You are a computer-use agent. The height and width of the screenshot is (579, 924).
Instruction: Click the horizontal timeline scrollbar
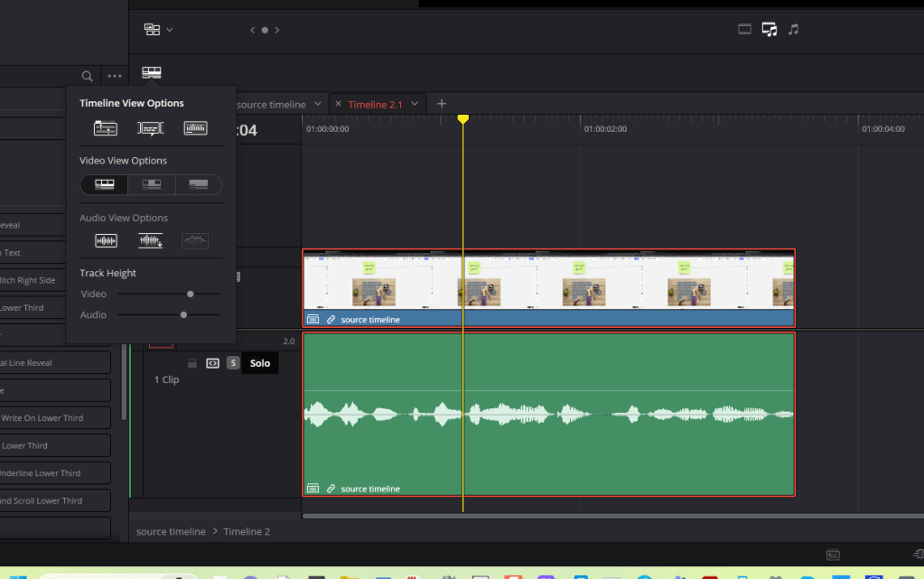point(613,516)
